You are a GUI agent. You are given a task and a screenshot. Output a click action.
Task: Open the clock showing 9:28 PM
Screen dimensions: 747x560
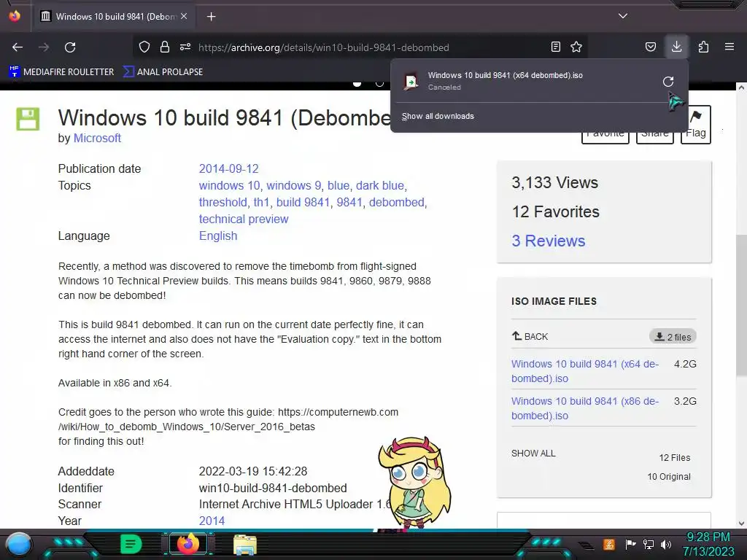(x=708, y=544)
